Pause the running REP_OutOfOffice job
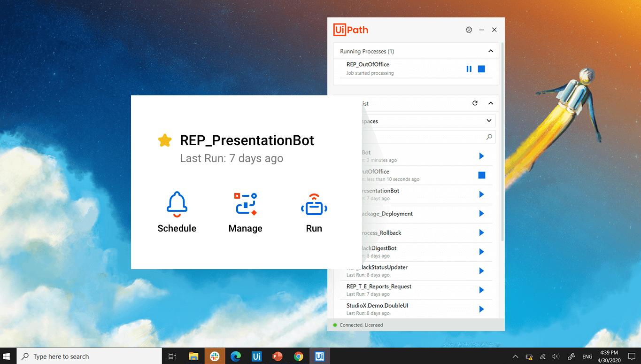641x364 pixels. click(x=469, y=69)
